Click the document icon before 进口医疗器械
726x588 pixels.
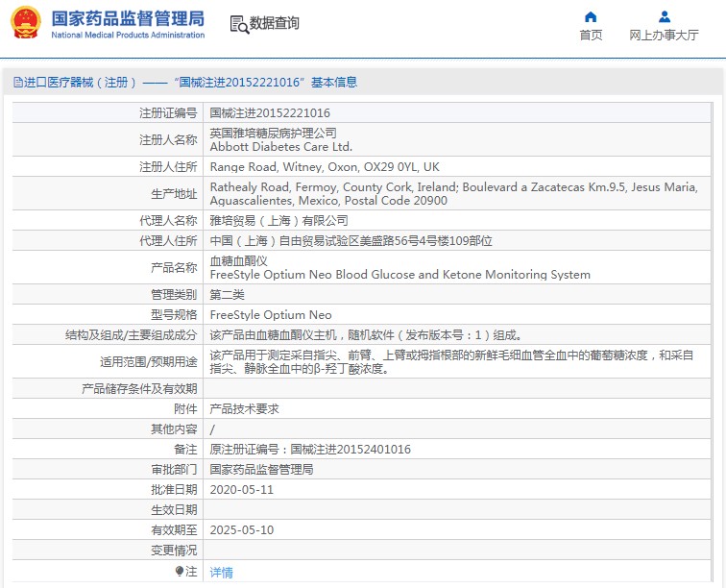[17, 83]
